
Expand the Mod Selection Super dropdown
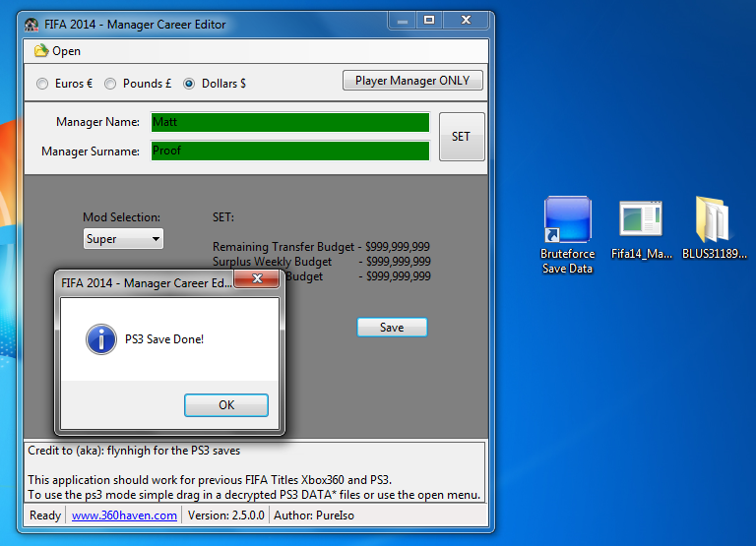pos(123,239)
